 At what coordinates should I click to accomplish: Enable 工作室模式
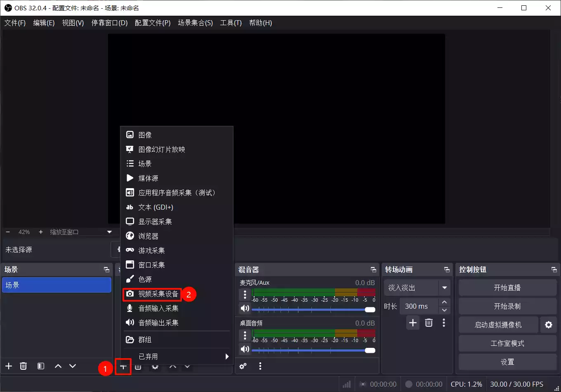507,343
